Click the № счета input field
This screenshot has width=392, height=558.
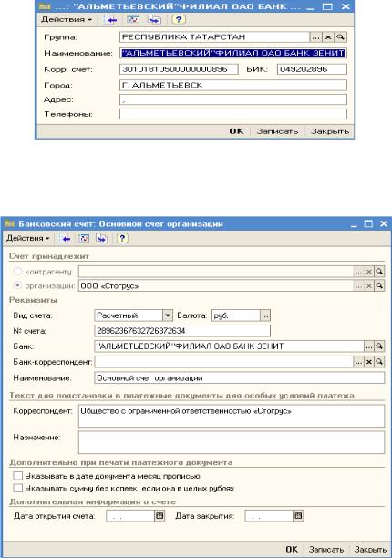click(x=182, y=331)
